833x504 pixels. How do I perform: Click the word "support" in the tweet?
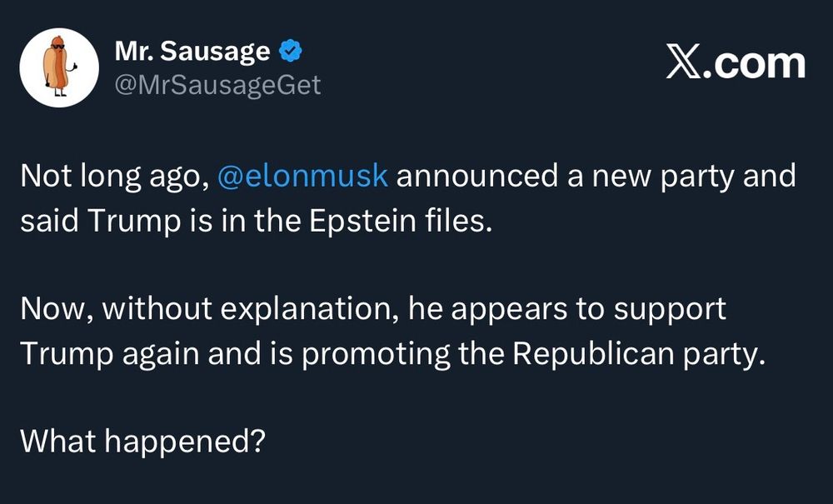671,309
